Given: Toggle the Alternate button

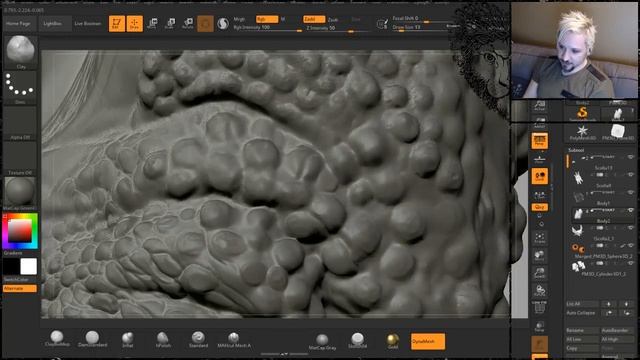Looking at the screenshot, I should [20, 289].
